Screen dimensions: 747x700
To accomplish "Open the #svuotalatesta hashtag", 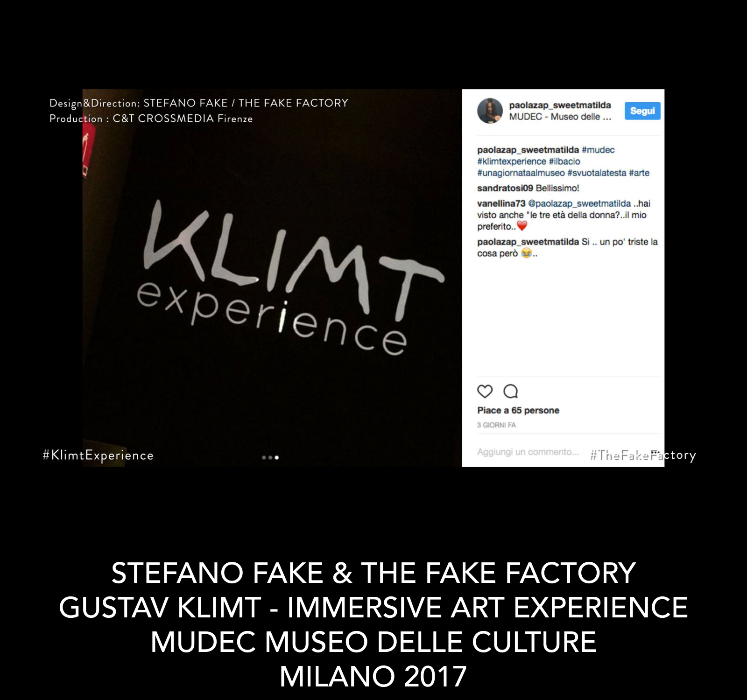I will click(x=597, y=173).
